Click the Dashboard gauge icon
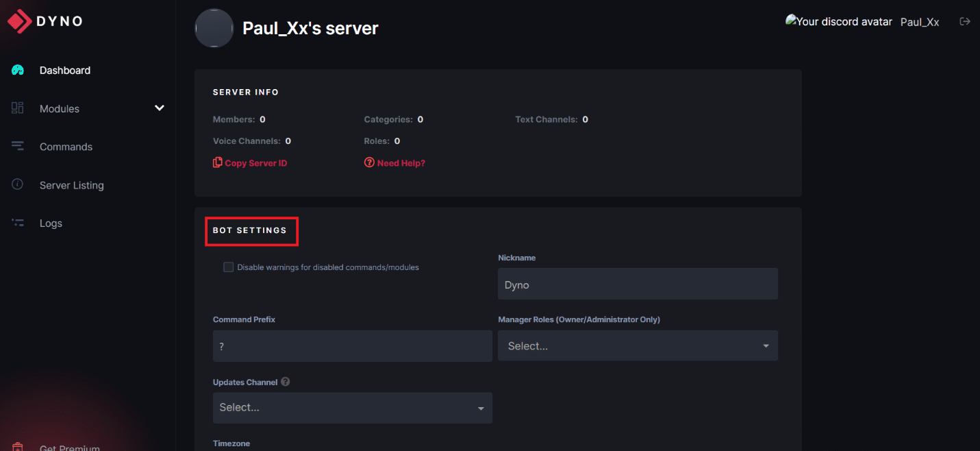The width and height of the screenshot is (980, 451). pos(18,70)
